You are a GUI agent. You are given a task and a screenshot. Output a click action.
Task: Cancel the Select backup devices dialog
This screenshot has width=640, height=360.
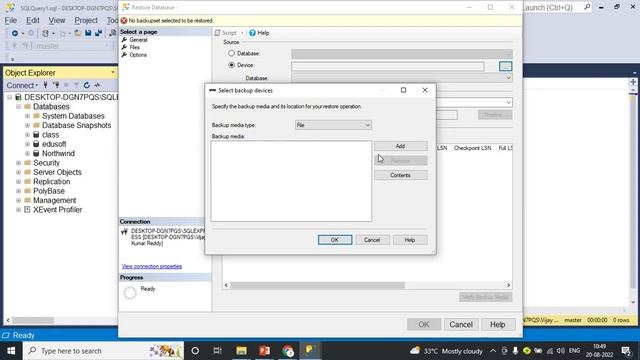click(372, 240)
